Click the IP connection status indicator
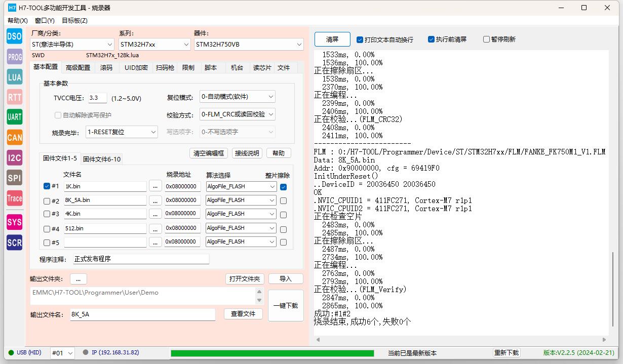The image size is (623, 364). [111, 352]
